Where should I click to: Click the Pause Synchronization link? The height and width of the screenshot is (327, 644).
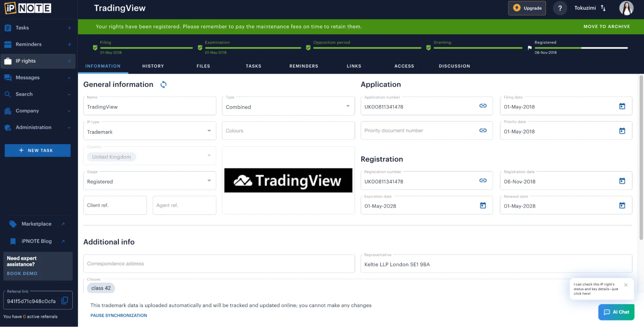coord(119,315)
